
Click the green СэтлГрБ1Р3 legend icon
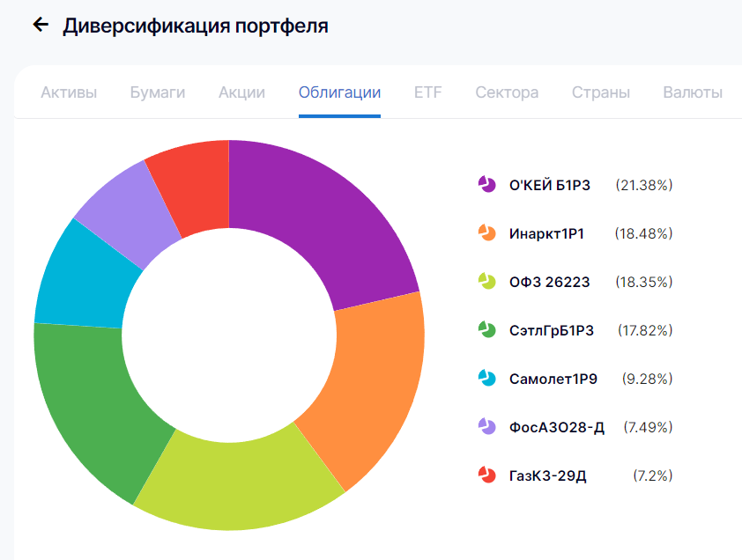[487, 329]
